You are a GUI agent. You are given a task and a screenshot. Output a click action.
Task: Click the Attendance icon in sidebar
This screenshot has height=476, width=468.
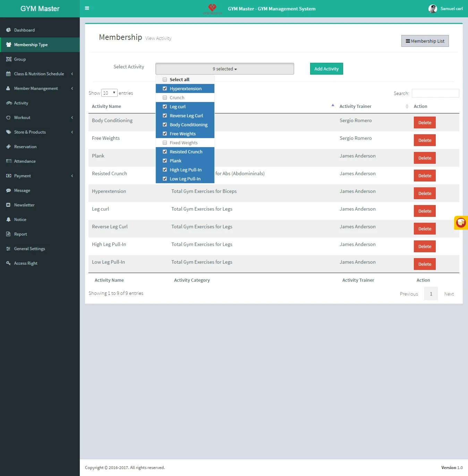click(x=9, y=161)
